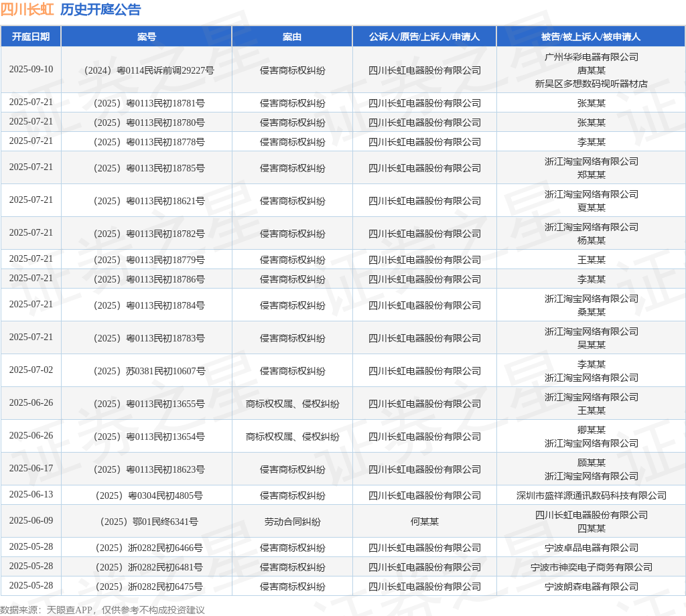Select defendant 宁波卓品电器有限公司
Image resolution: width=686 pixels, height=616 pixels.
click(591, 548)
